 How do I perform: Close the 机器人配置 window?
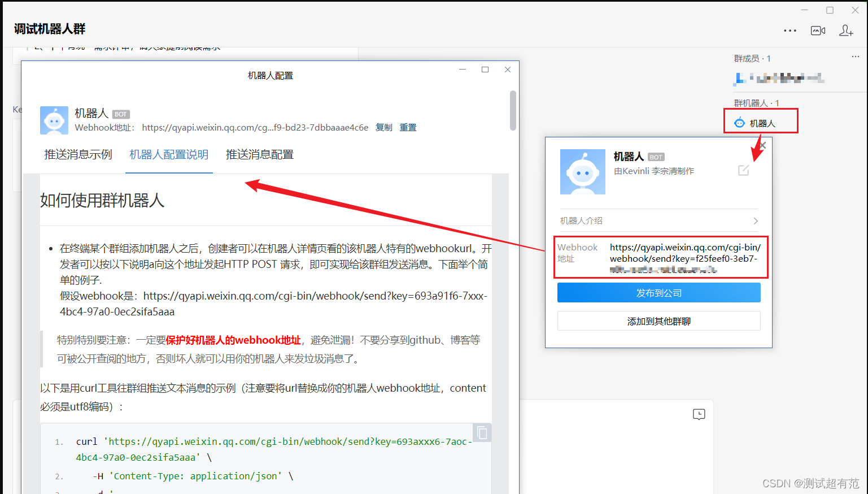click(x=508, y=69)
